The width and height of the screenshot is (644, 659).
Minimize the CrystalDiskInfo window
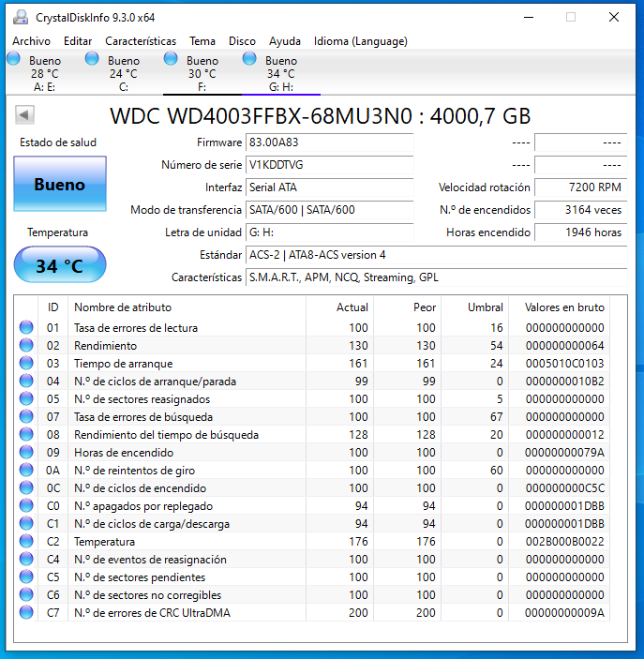pyautogui.click(x=529, y=17)
